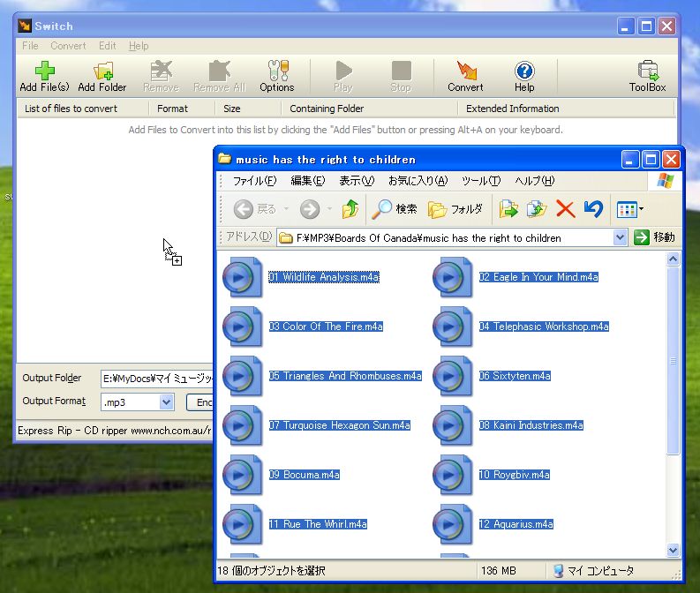
Task: Open the Output Format .mp3 dropdown
Action: pos(166,402)
